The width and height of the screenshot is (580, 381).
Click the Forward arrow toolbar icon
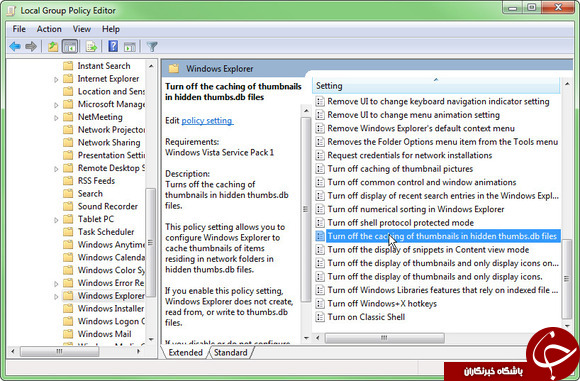(31, 47)
